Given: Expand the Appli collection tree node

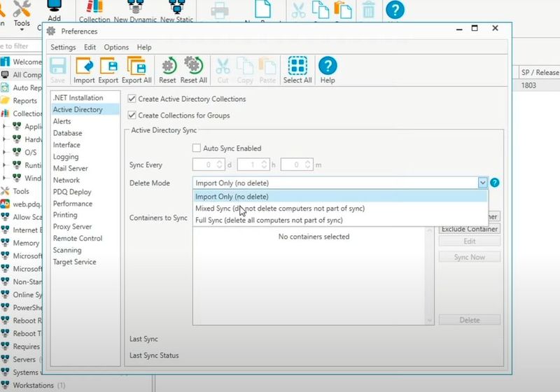Looking at the screenshot, I should [x=4, y=126].
